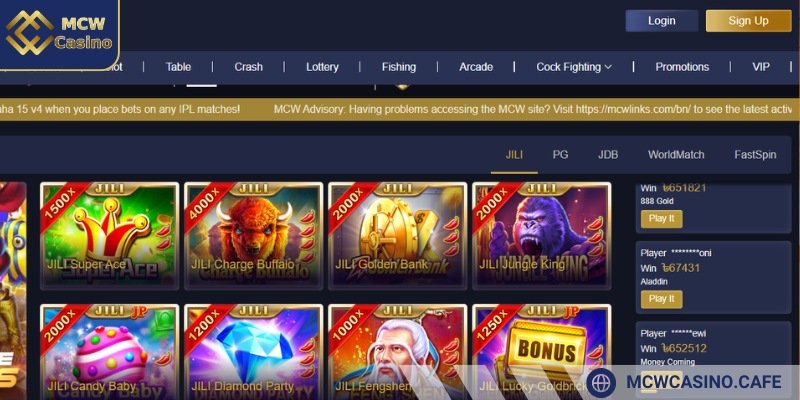Image resolution: width=800 pixels, height=400 pixels.
Task: Select the FastSpin provider tab
Action: [x=755, y=155]
